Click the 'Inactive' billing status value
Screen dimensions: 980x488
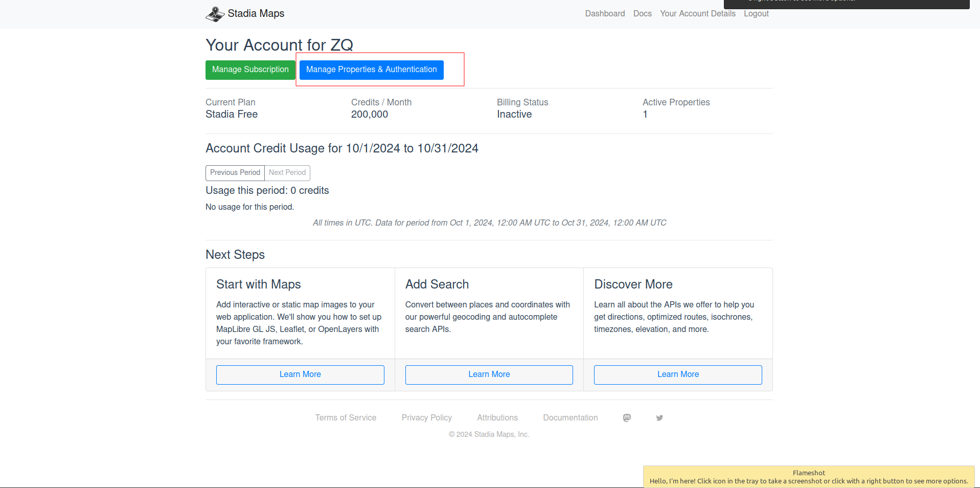pos(514,115)
